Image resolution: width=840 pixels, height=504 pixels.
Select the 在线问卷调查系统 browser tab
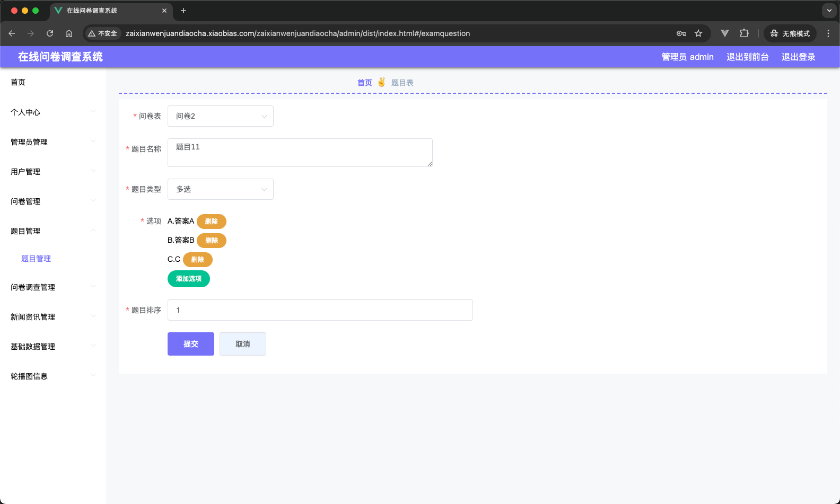point(111,11)
